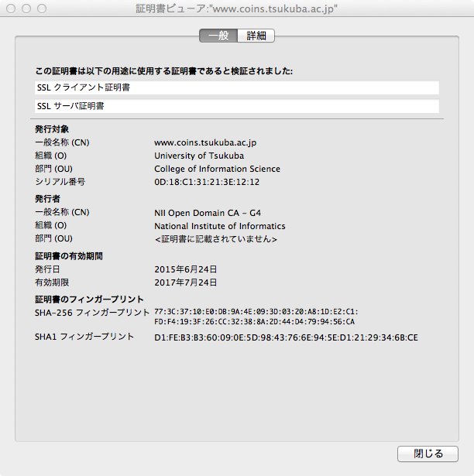Click the SHA1 フィンガープリント label
Image resolution: width=474 pixels, height=476 pixels.
tap(84, 337)
